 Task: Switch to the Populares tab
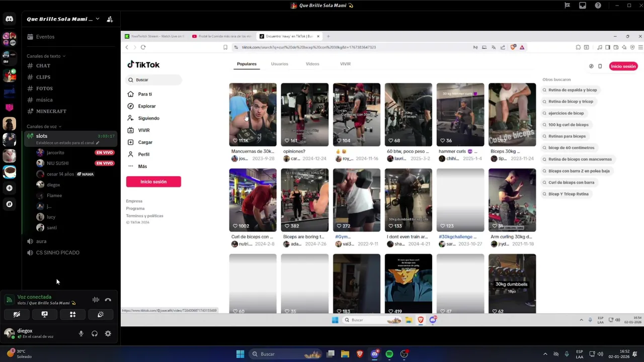tap(247, 64)
